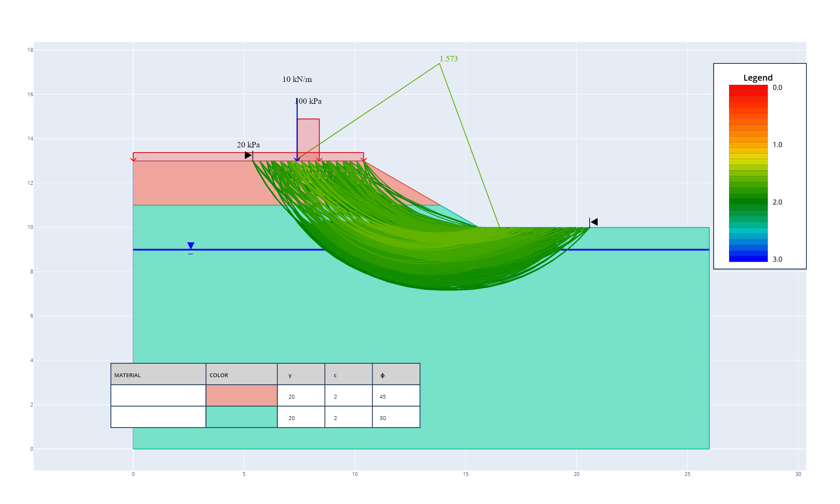Click the x-axis tick label 30
Screen dimensions: 840x504
[798, 474]
